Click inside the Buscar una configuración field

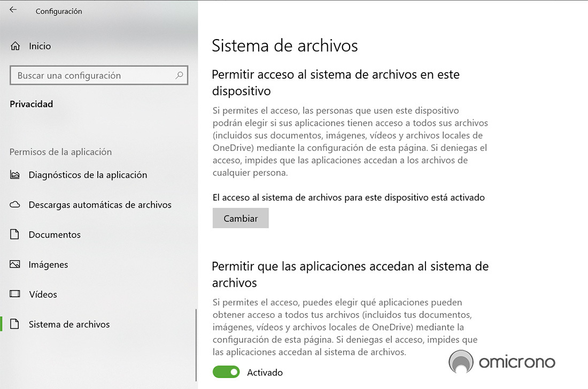[80, 75]
